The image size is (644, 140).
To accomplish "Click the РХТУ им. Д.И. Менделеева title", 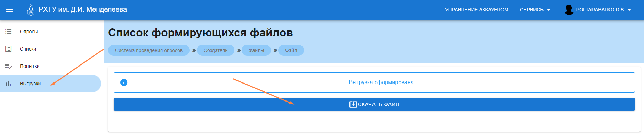I will coord(83,10).
